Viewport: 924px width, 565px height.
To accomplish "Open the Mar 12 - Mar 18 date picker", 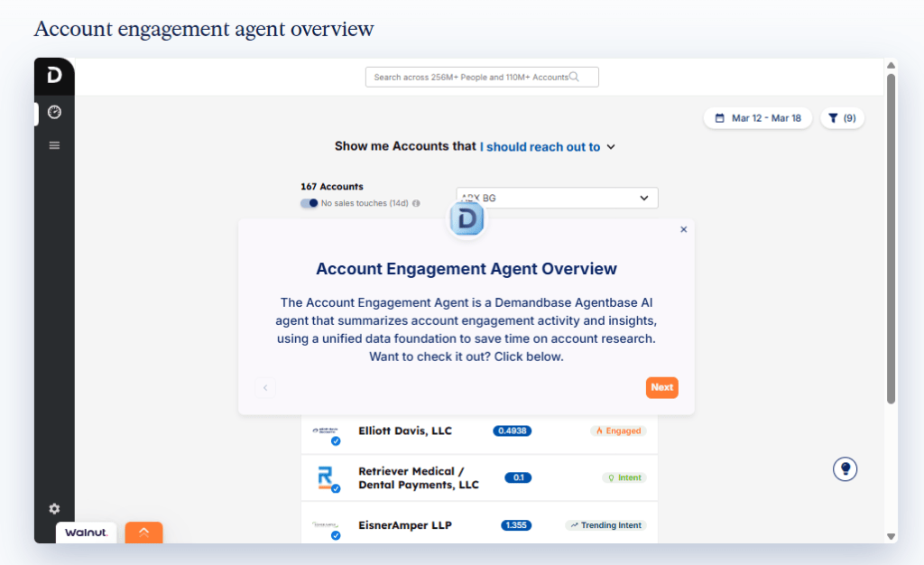I will coord(758,118).
